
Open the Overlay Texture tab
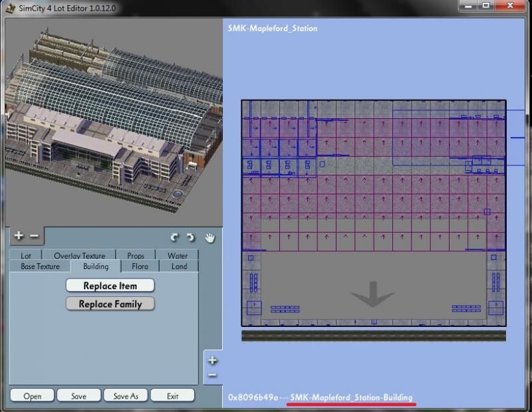pos(79,255)
